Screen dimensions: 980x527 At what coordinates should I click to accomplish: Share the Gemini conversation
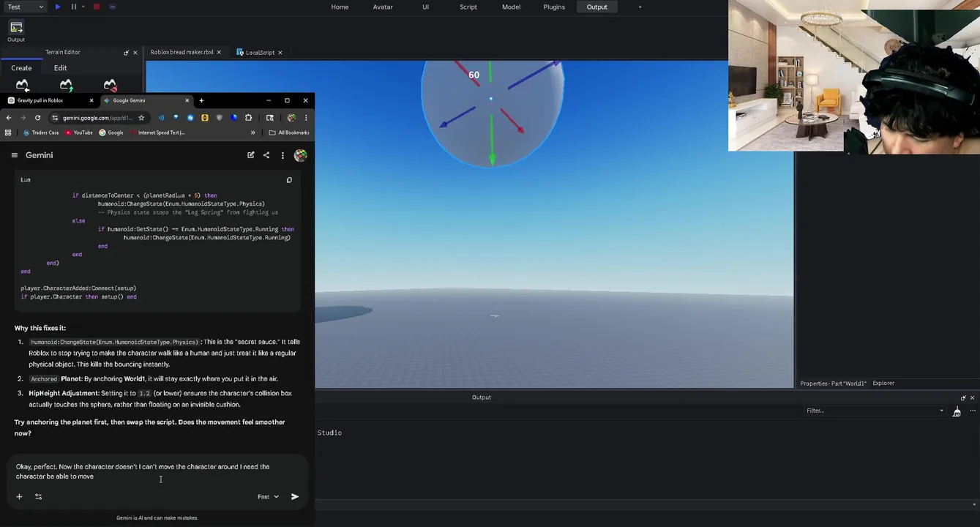click(266, 155)
